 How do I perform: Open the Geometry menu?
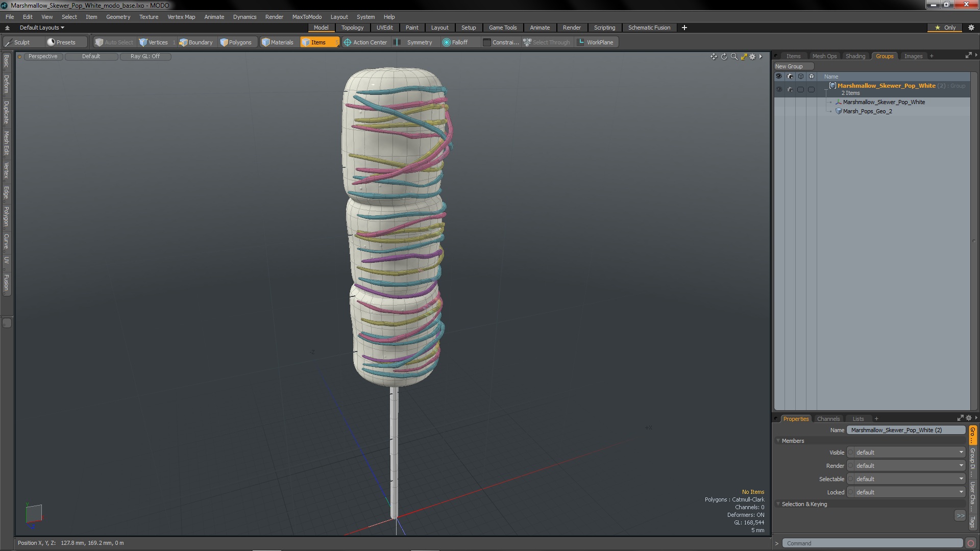(118, 17)
